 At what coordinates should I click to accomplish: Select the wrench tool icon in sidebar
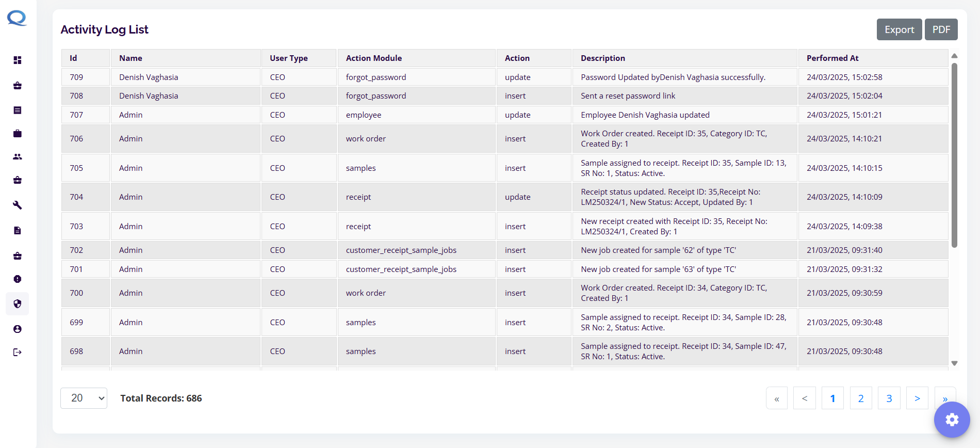tap(18, 205)
